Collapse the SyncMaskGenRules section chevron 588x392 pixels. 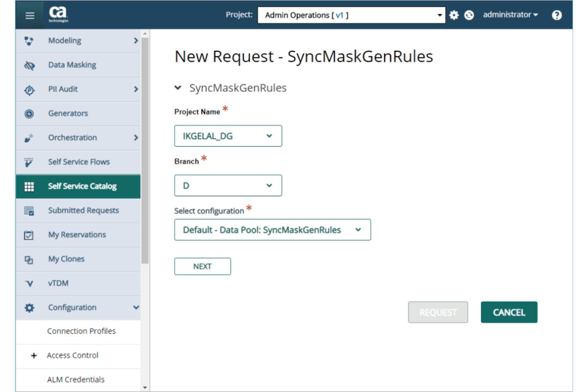[x=178, y=88]
